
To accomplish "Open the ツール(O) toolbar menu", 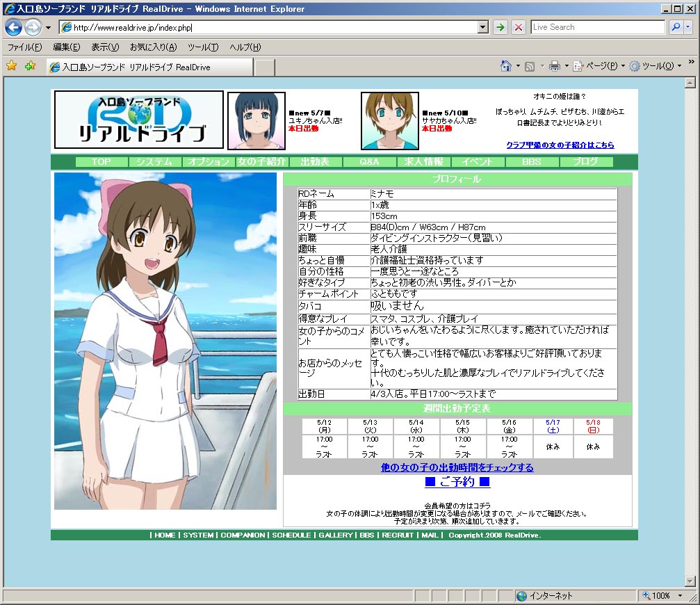I will 656,66.
